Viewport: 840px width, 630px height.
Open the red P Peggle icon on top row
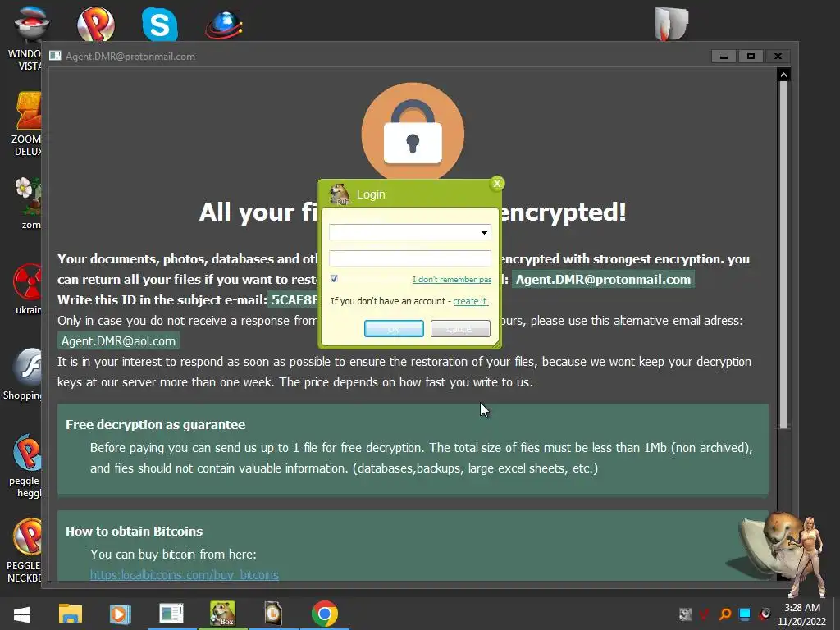click(95, 24)
